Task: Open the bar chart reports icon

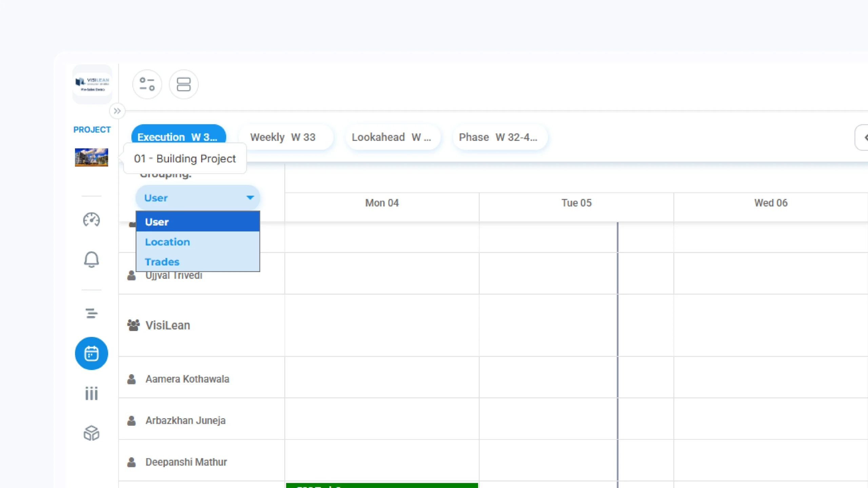Action: (91, 393)
